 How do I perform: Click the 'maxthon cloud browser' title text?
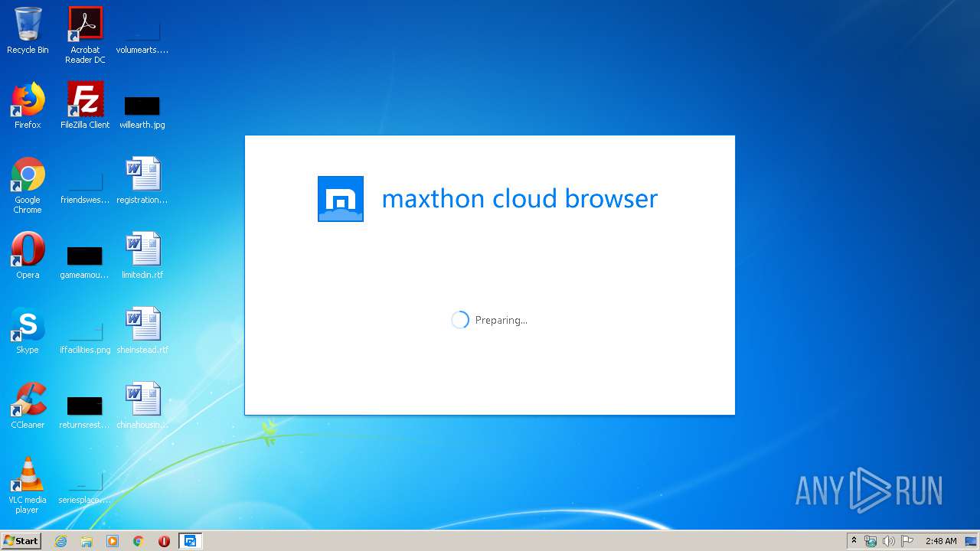(520, 199)
